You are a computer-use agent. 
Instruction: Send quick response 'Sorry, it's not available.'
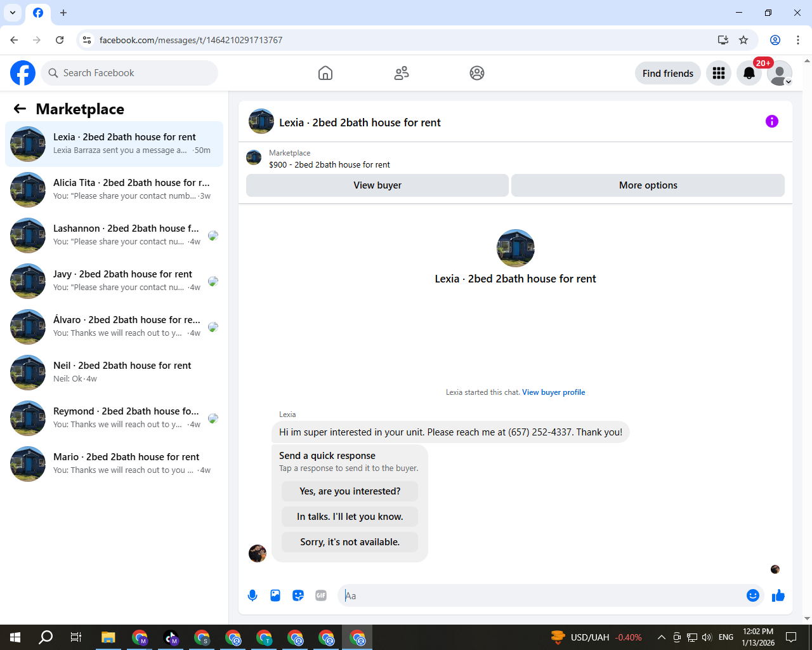(350, 542)
